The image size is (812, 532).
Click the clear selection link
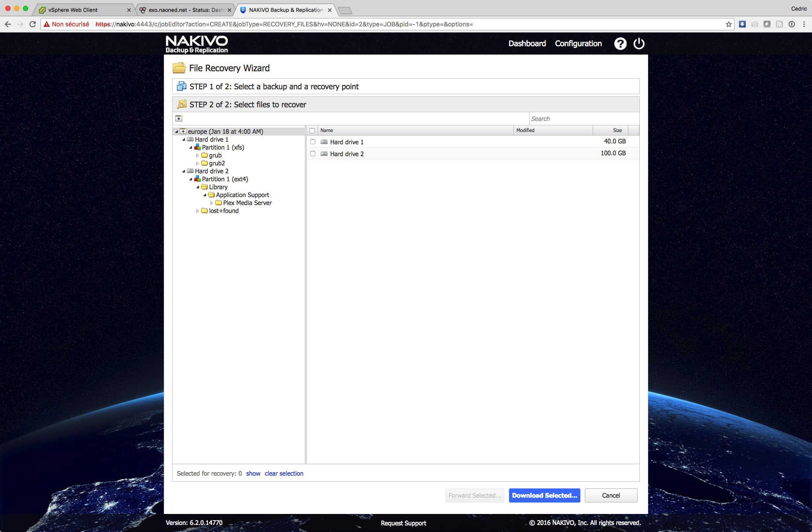click(284, 473)
